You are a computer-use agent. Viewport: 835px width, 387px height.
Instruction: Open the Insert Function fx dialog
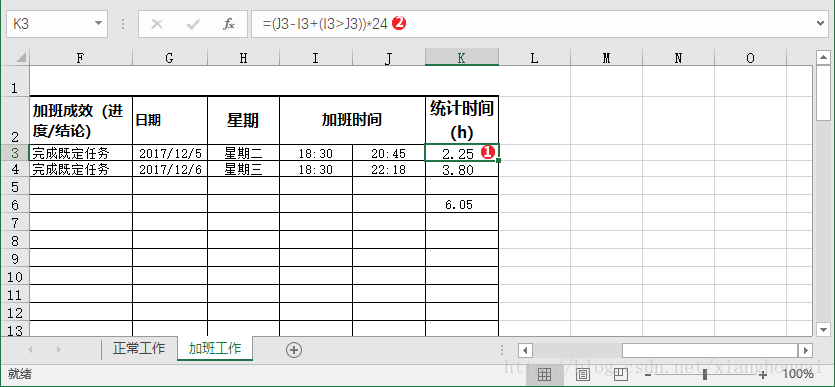click(229, 24)
